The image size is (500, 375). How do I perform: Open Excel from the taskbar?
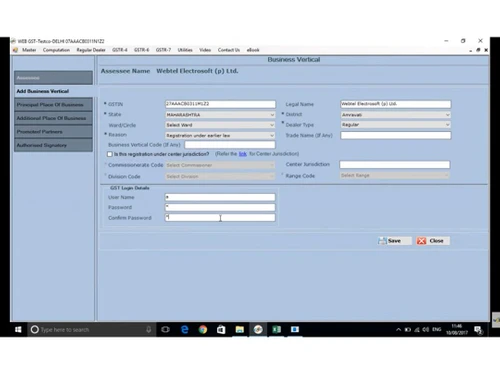(276, 330)
